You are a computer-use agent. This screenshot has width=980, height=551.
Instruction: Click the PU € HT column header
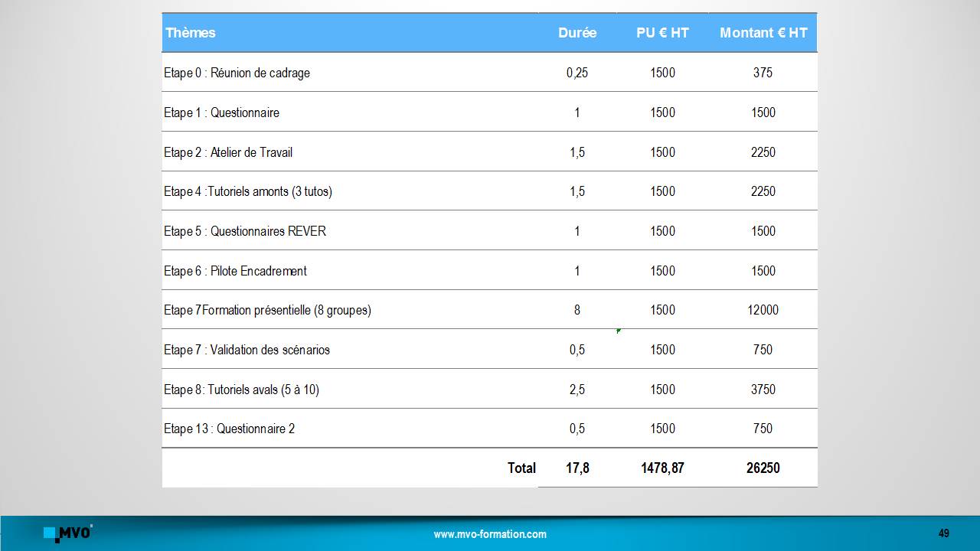pos(662,33)
